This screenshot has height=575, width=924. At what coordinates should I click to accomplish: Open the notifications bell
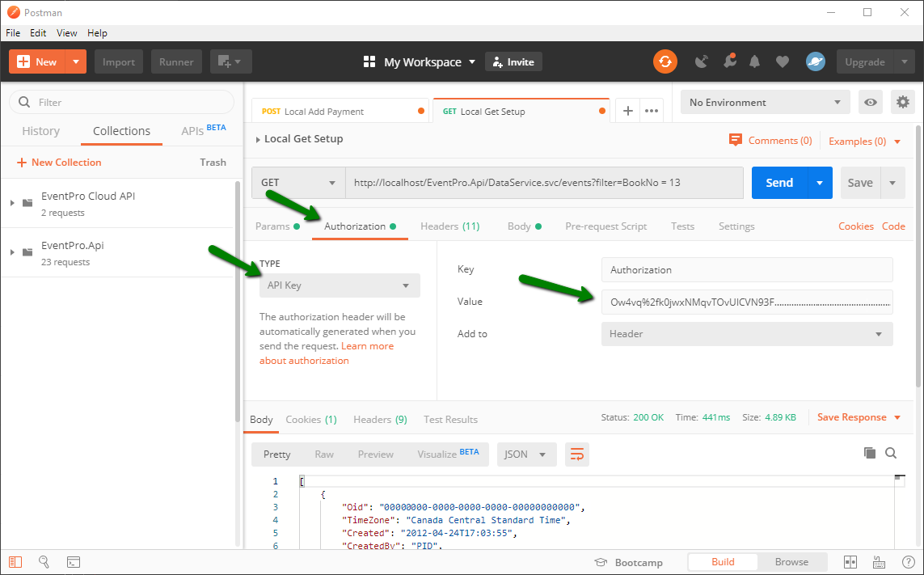pyautogui.click(x=754, y=61)
